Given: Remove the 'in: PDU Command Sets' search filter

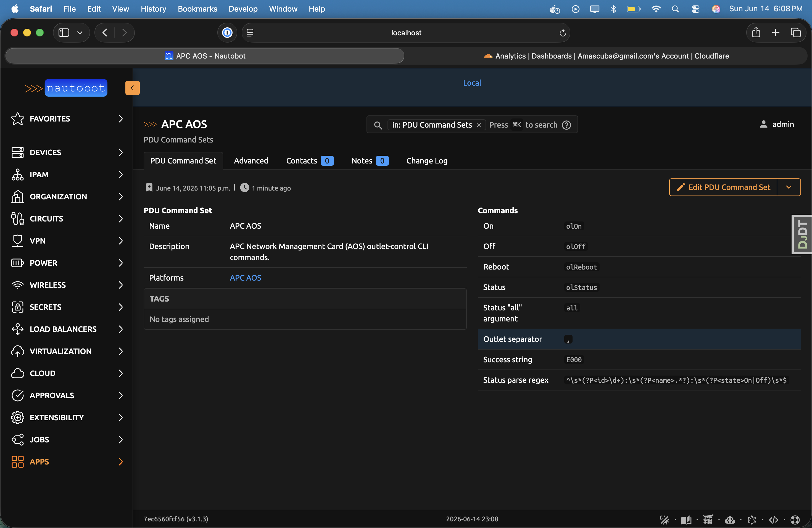Looking at the screenshot, I should (479, 125).
